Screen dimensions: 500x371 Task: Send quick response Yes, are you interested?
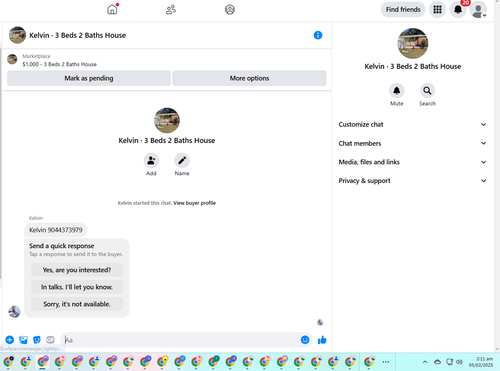click(77, 270)
